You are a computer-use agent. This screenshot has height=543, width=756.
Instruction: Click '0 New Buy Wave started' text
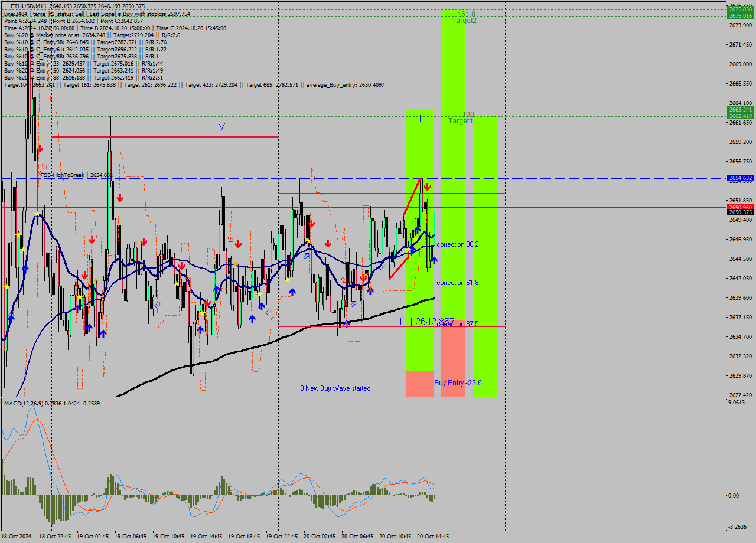(x=335, y=388)
